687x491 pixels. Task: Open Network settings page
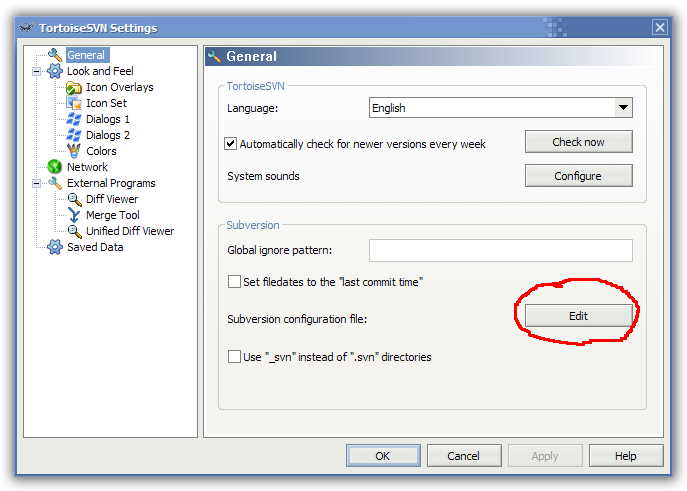point(87,167)
